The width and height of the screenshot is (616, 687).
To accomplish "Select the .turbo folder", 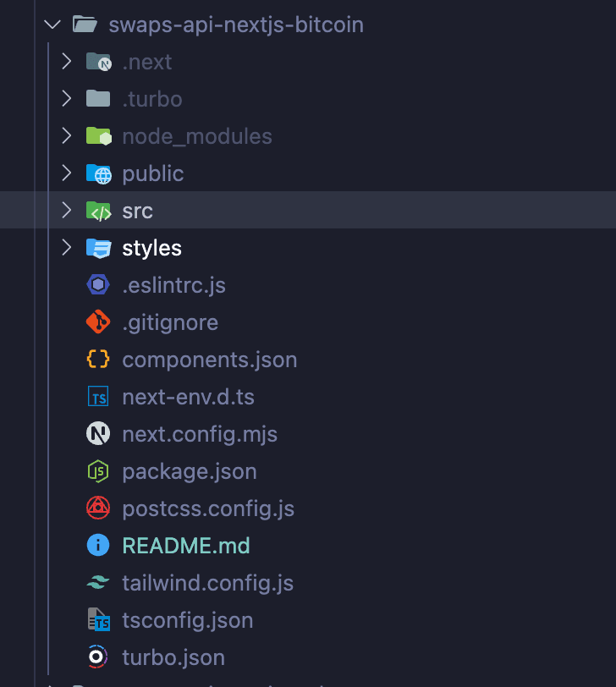I will (151, 99).
